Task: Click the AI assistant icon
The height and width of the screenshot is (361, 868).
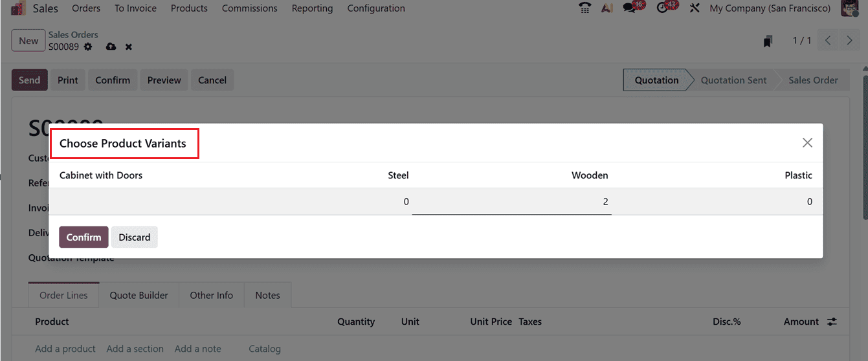Action: [x=606, y=8]
